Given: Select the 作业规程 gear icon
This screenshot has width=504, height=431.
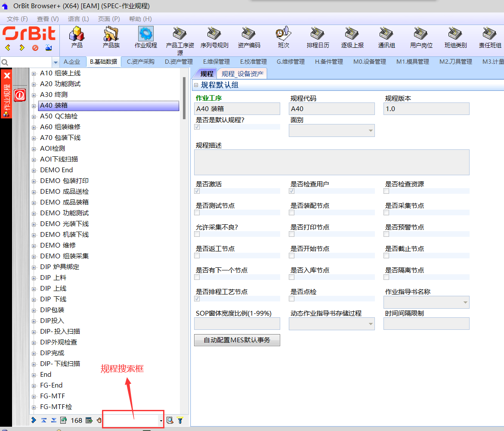Looking at the screenshot, I should coord(145,34).
